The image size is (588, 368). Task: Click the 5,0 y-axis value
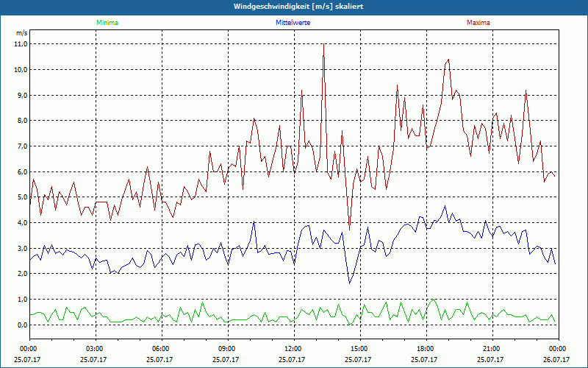(x=23, y=197)
